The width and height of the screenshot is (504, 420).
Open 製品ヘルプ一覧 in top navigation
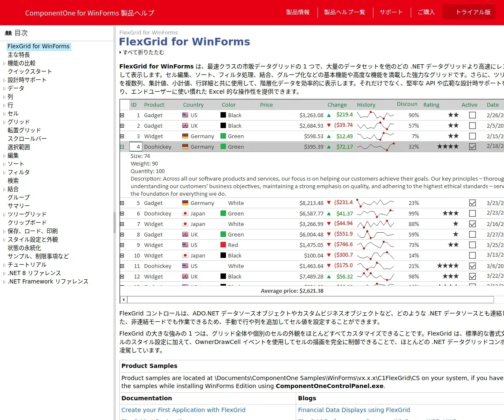tap(344, 12)
